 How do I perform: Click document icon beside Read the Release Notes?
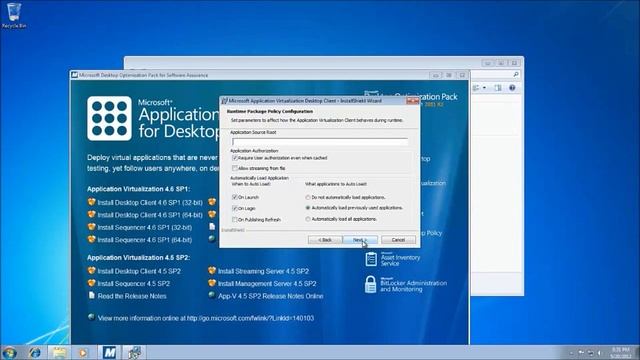(91, 295)
